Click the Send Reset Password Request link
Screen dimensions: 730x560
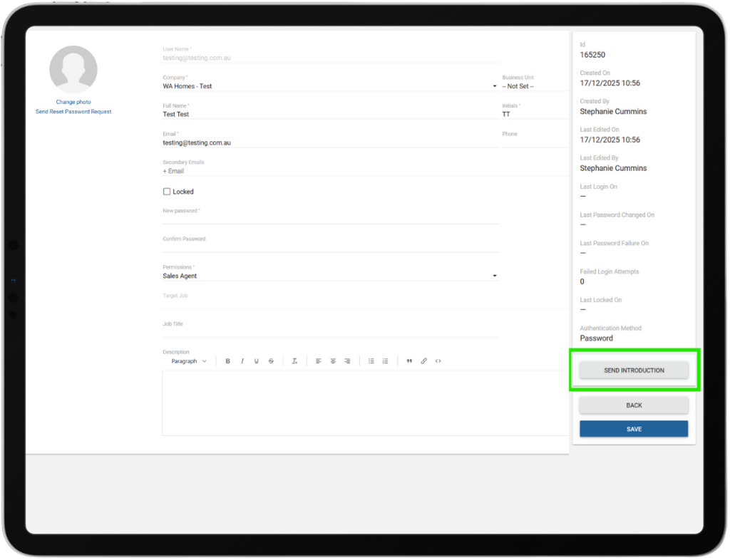point(73,112)
